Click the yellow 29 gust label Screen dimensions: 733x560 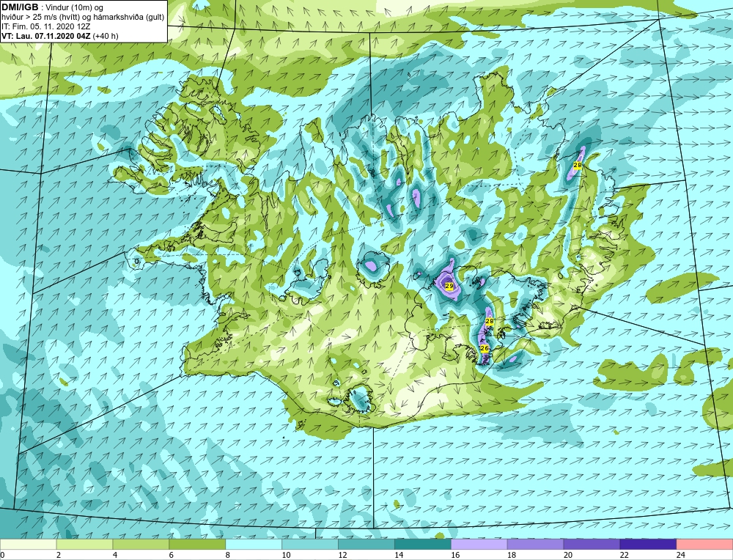(x=449, y=286)
